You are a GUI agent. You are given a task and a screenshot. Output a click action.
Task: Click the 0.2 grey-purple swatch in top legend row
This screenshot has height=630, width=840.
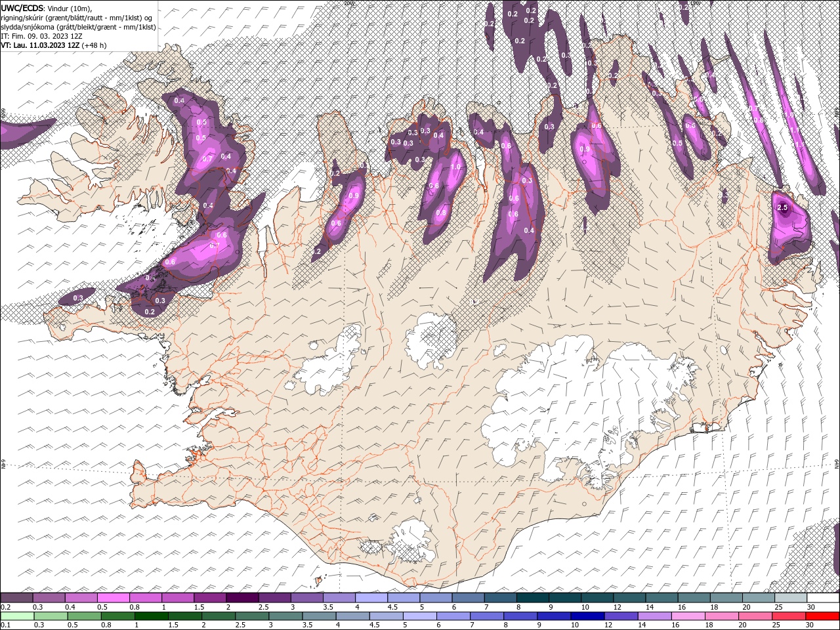pos(16,598)
